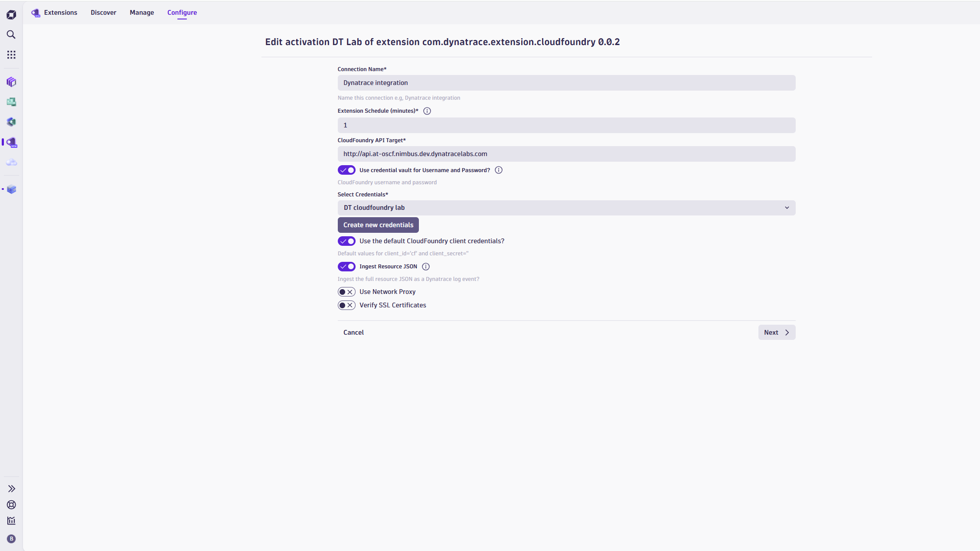Open the help lifebuoy icon

click(x=11, y=505)
